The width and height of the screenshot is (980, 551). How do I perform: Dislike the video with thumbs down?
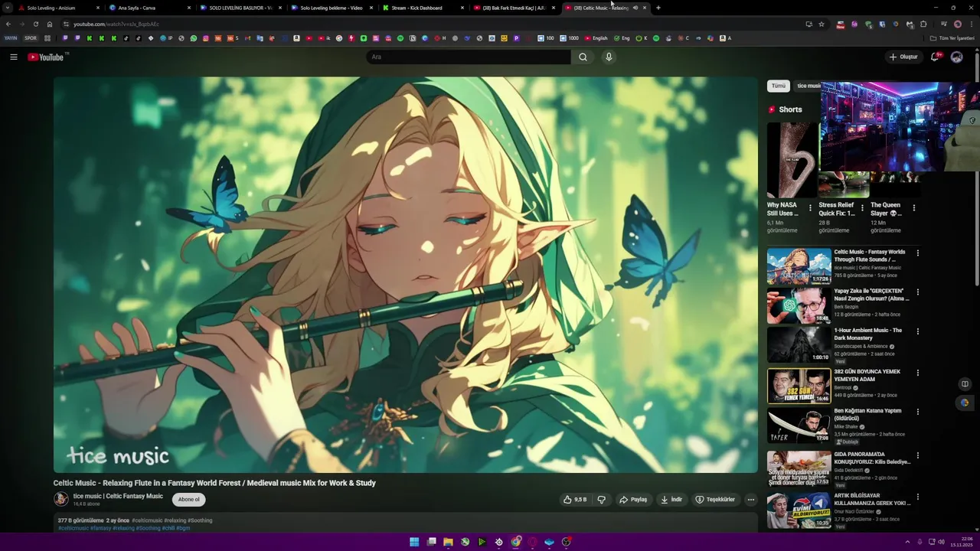pos(601,500)
